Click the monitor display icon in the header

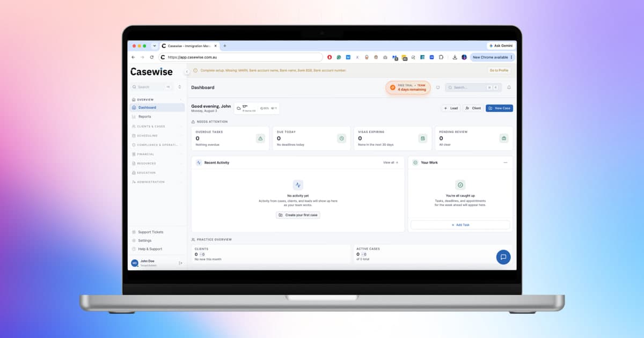(x=437, y=87)
